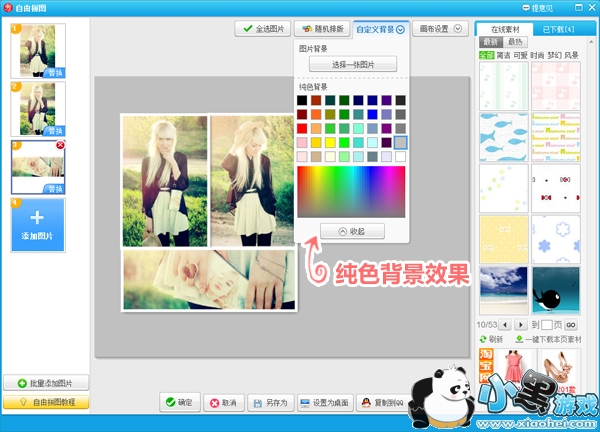Image resolution: width=600 pixels, height=432 pixels.
Task: Select the blue fish pattern background
Action: [x=504, y=137]
